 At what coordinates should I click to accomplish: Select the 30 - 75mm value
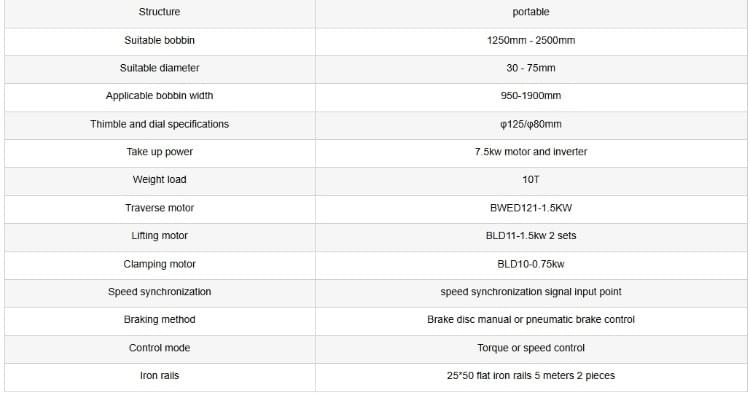coord(531,68)
